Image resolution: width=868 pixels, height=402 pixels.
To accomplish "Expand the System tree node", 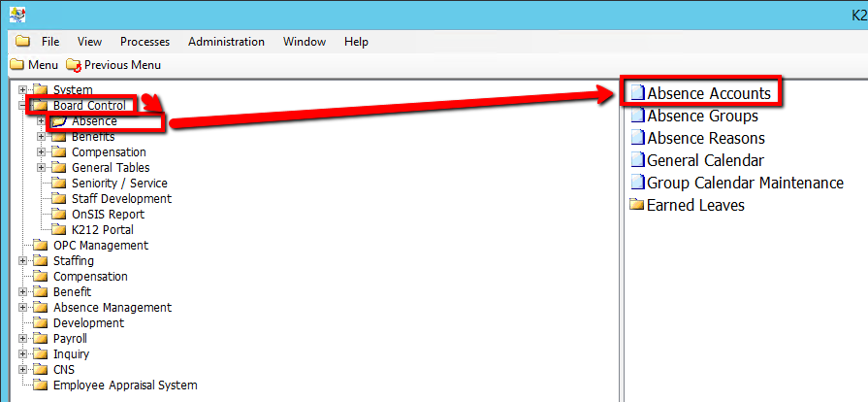I will pos(22,90).
